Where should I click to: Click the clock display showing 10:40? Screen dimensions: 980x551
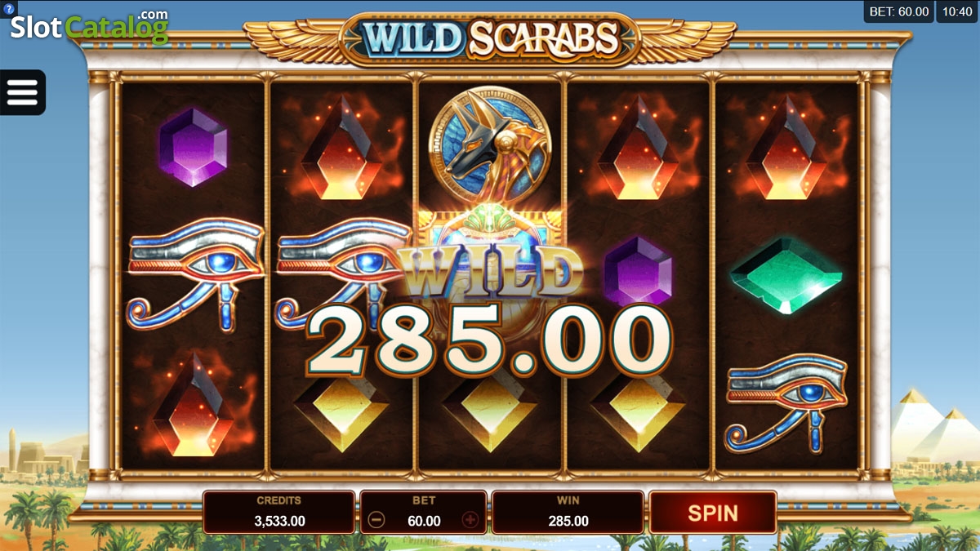957,11
